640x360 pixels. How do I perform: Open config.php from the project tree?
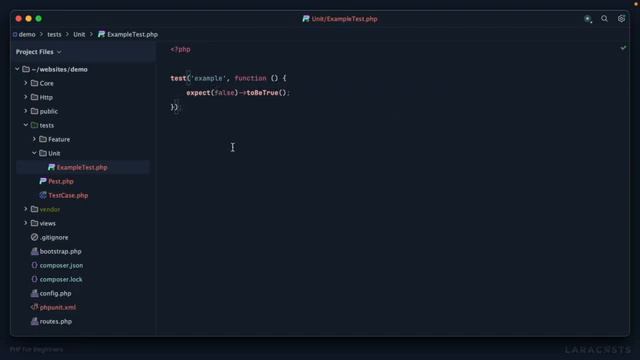coord(56,293)
